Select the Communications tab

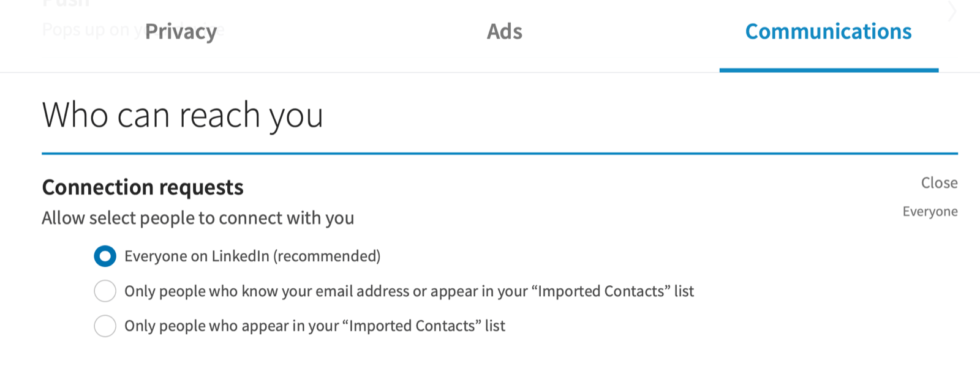tap(828, 32)
